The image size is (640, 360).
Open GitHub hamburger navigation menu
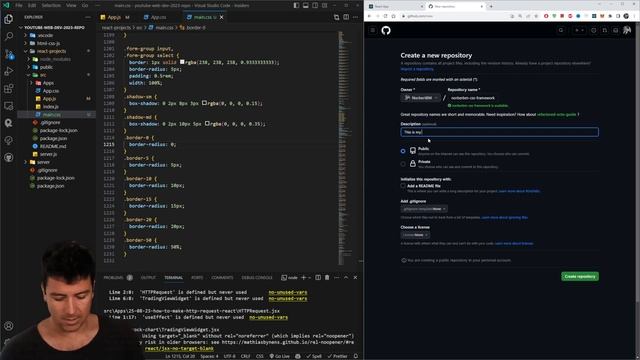pyautogui.click(x=373, y=30)
